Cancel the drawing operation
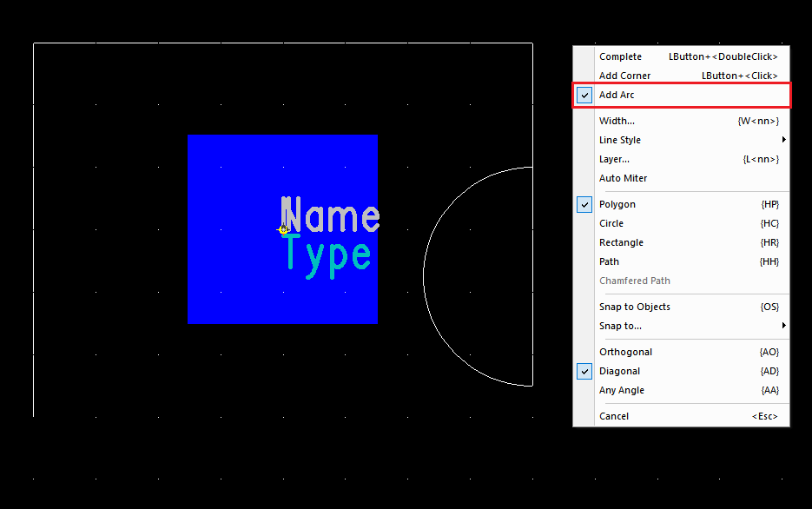812x509 pixels. click(x=613, y=416)
